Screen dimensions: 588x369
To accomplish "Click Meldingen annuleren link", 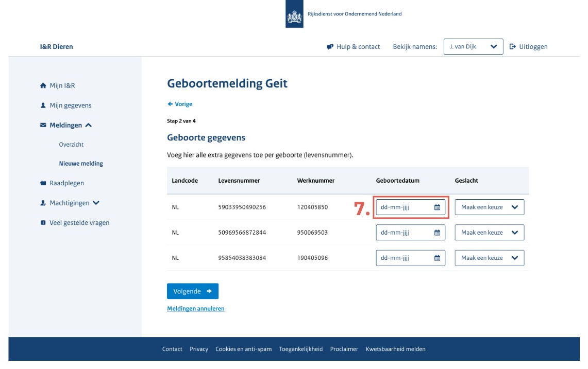I will [x=196, y=309].
